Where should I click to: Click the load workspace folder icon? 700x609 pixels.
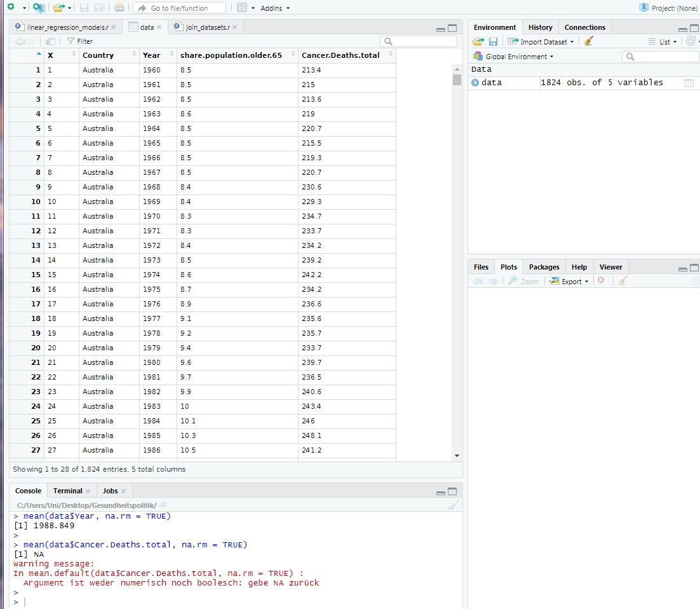point(478,41)
